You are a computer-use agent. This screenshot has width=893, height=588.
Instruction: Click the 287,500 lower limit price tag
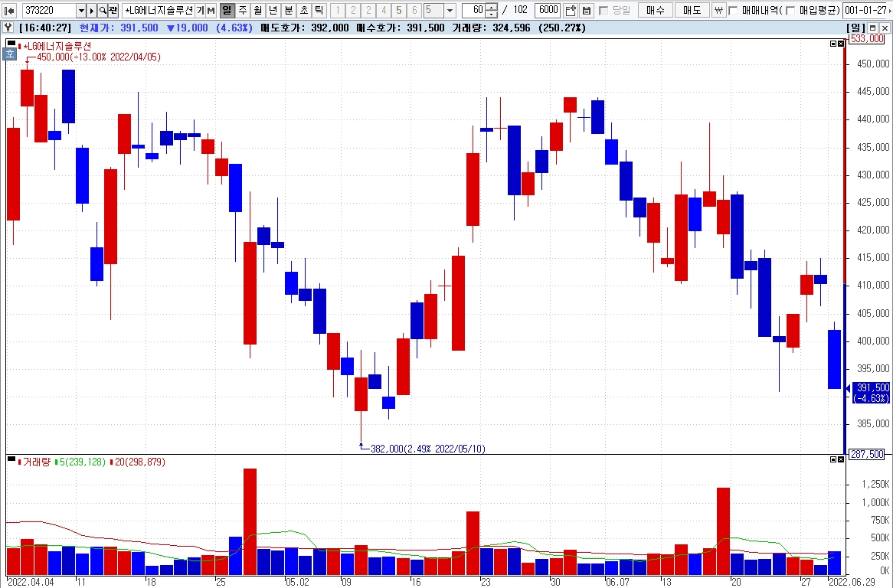coord(867,454)
